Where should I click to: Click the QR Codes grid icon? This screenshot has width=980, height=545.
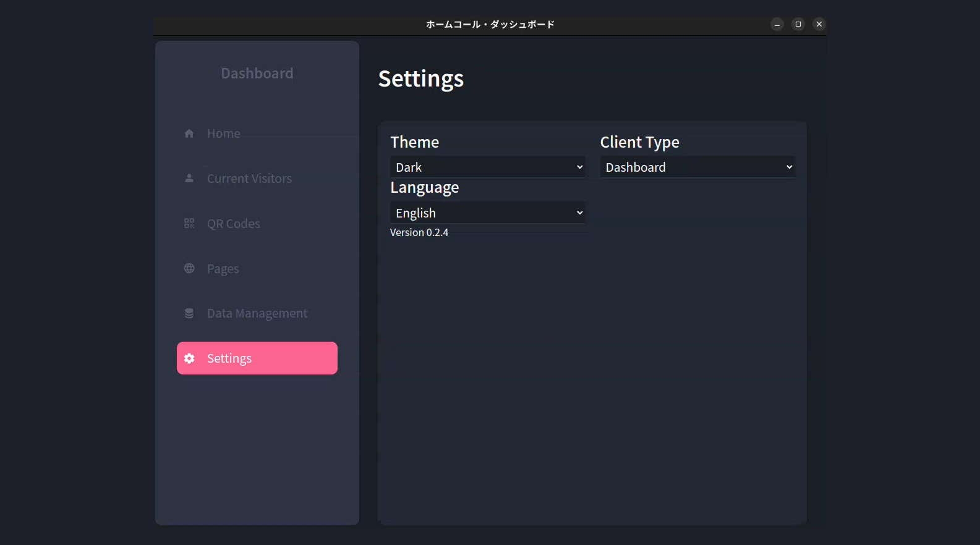189,224
